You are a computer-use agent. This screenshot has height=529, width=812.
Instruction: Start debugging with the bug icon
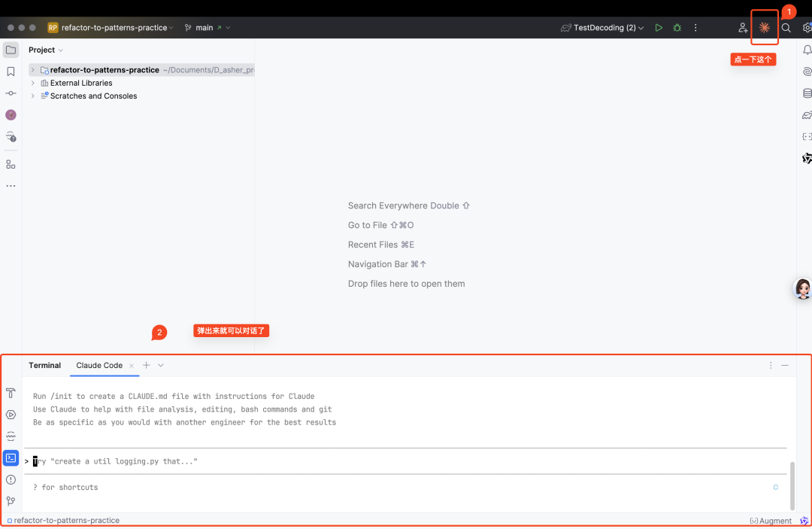coord(677,28)
